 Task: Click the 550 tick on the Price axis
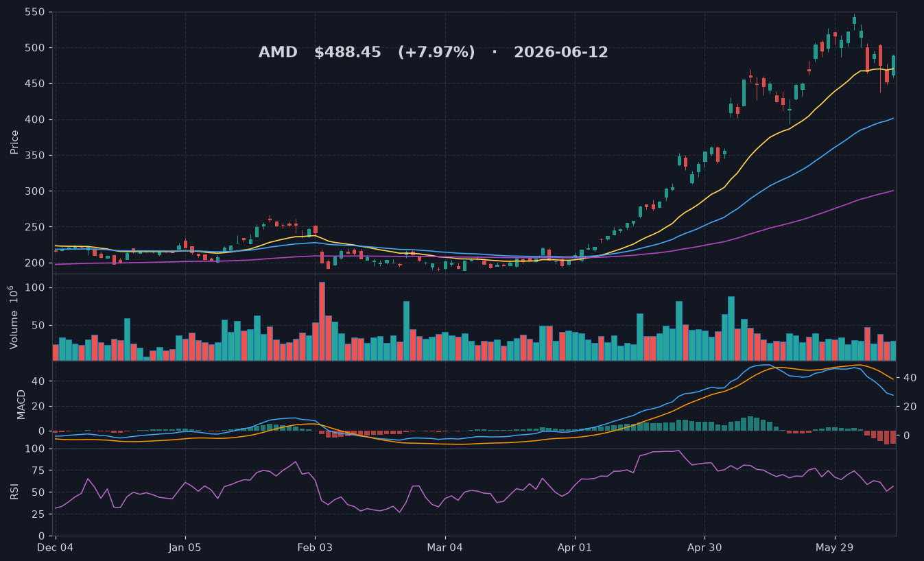[35, 12]
